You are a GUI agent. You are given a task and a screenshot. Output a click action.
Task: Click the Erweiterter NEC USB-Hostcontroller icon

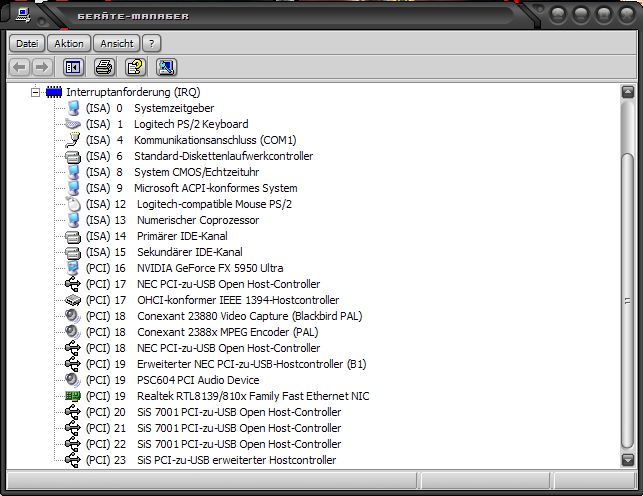point(73,364)
